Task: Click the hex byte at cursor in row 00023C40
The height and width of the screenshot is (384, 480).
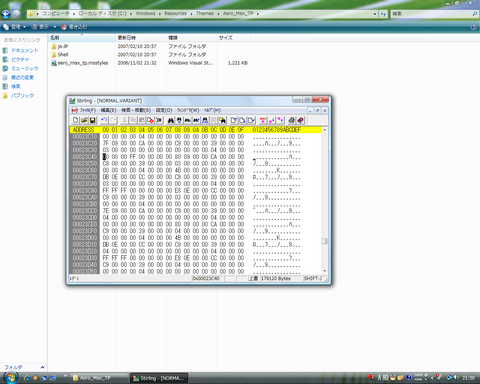Action: 105,157
